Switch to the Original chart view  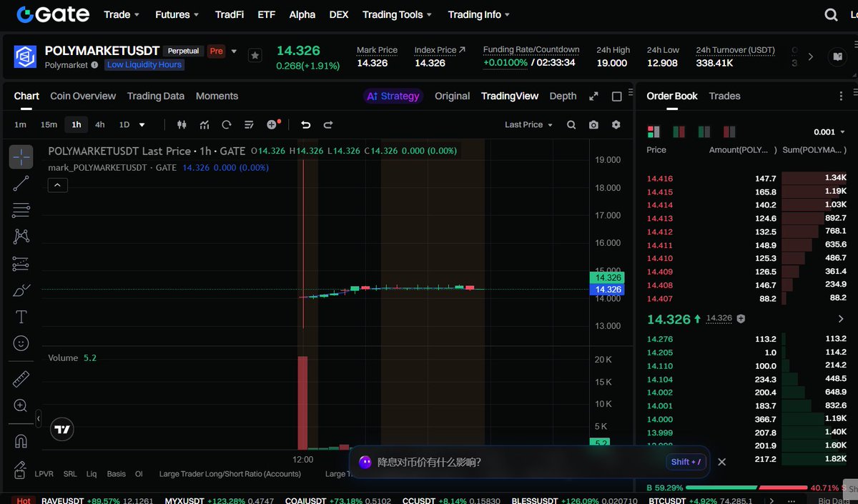click(453, 96)
